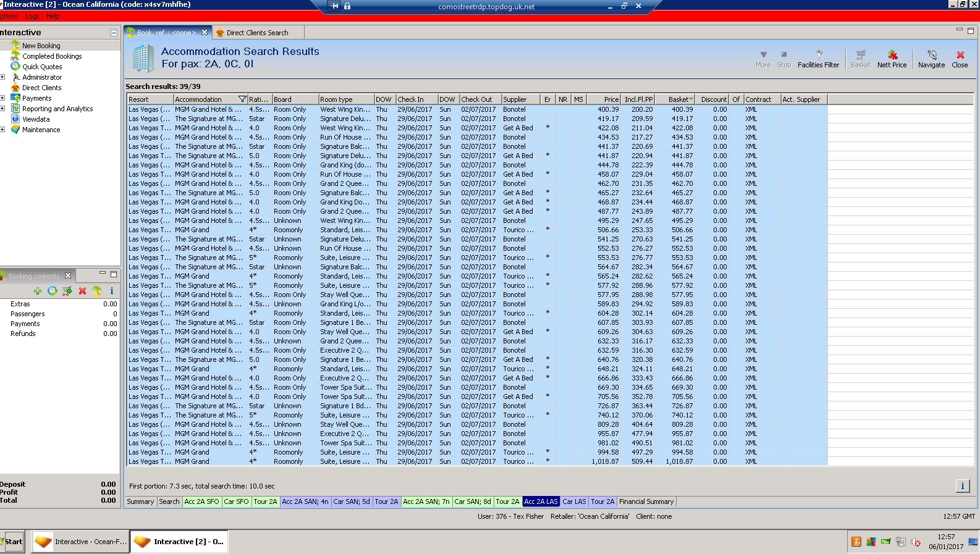Click the red X delete icon in Booking contents
Screen dimensions: 980x554
[x=82, y=291]
